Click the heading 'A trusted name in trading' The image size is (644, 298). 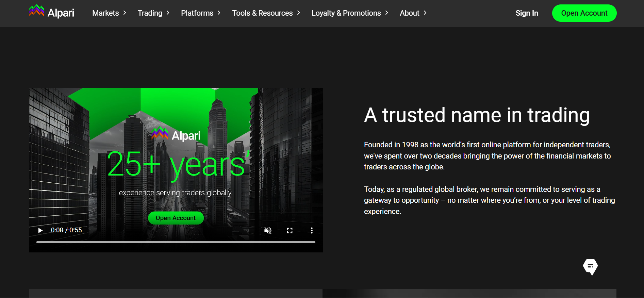point(477,115)
